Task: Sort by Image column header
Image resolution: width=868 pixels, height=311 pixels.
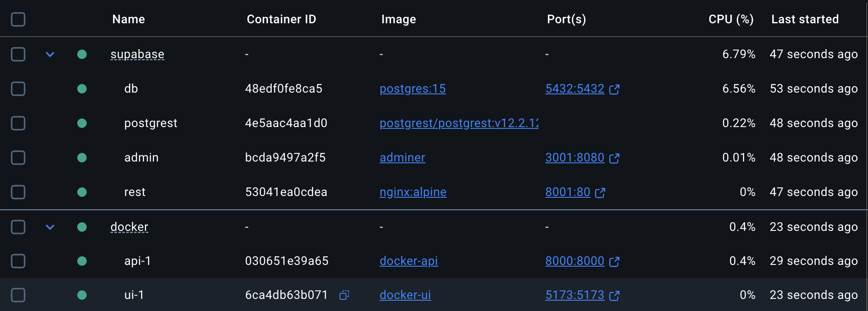Action: 399,19
